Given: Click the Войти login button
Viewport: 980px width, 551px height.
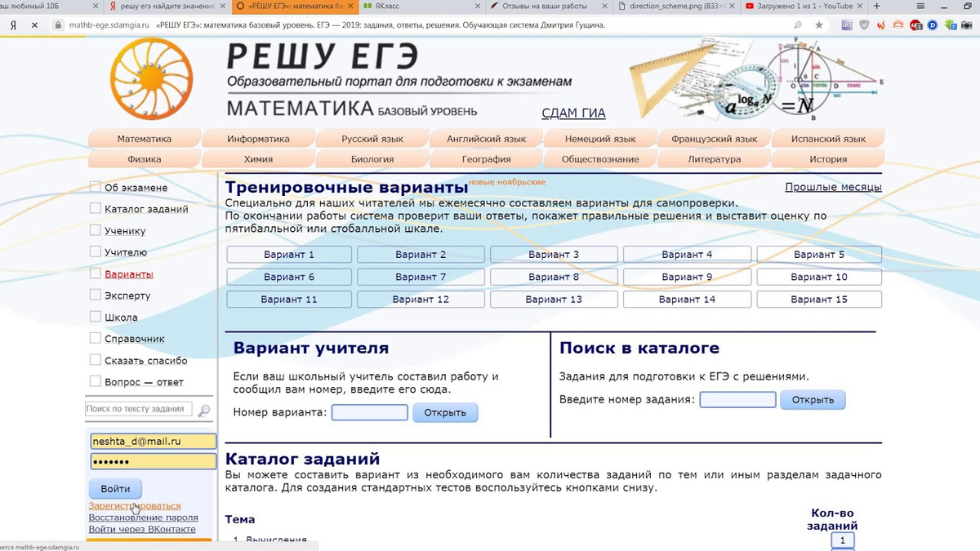Looking at the screenshot, I should tap(115, 489).
